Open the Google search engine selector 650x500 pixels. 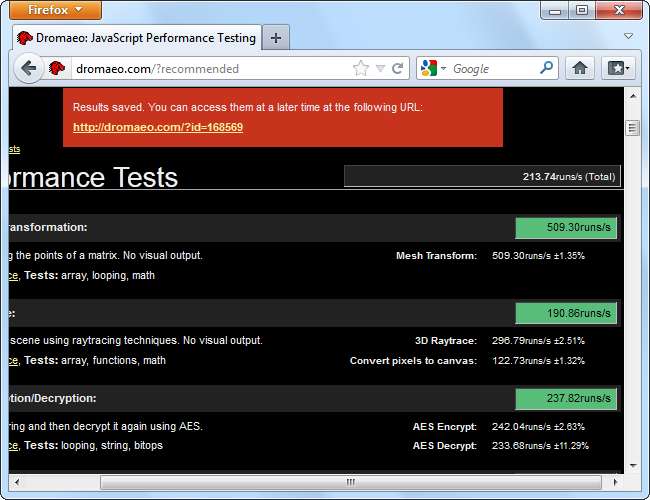(433, 68)
